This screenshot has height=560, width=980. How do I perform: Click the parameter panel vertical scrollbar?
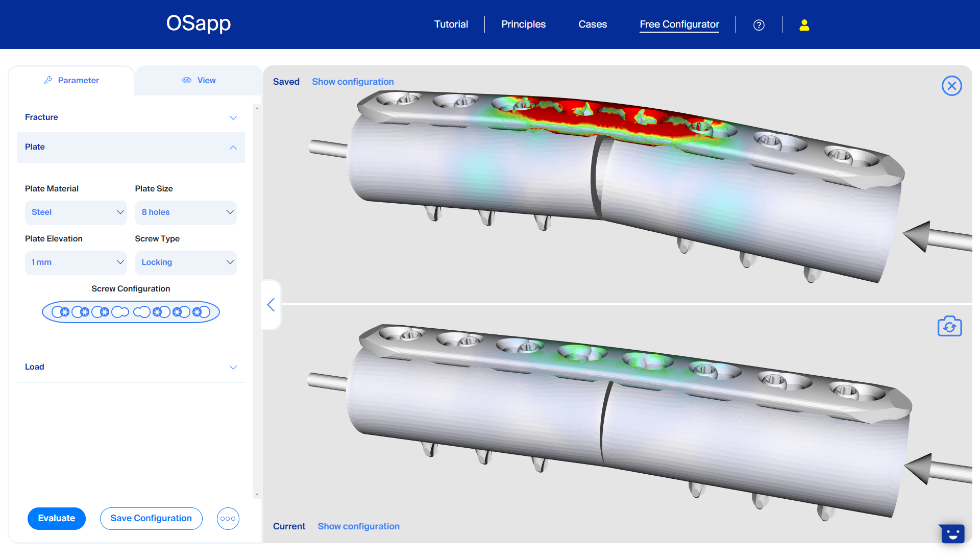click(257, 301)
